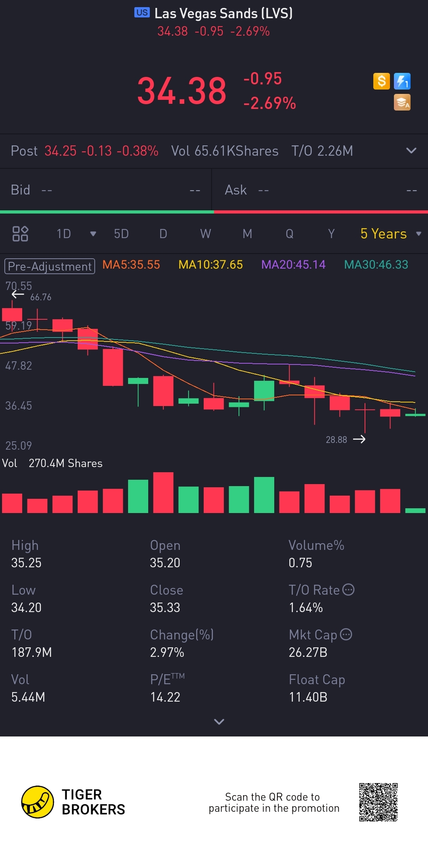Tap the T/O 187.9M value
Viewport: 428px width, 868px height.
(x=32, y=652)
